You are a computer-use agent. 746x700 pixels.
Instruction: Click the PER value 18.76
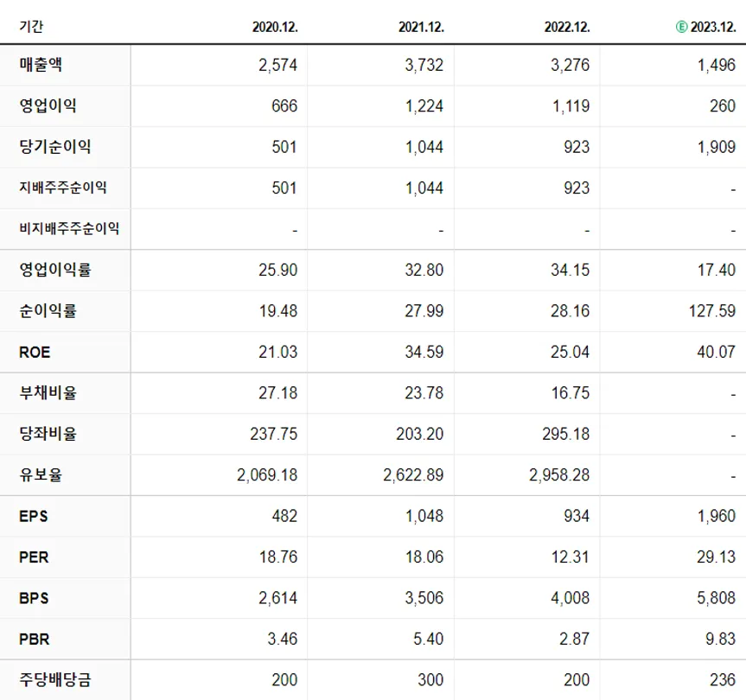pos(278,557)
